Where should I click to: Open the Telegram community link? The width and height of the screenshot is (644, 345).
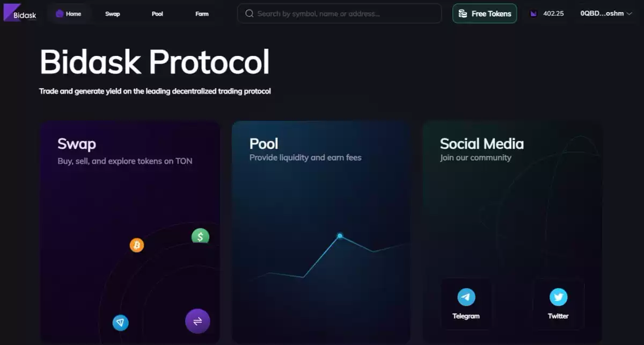pos(466,304)
